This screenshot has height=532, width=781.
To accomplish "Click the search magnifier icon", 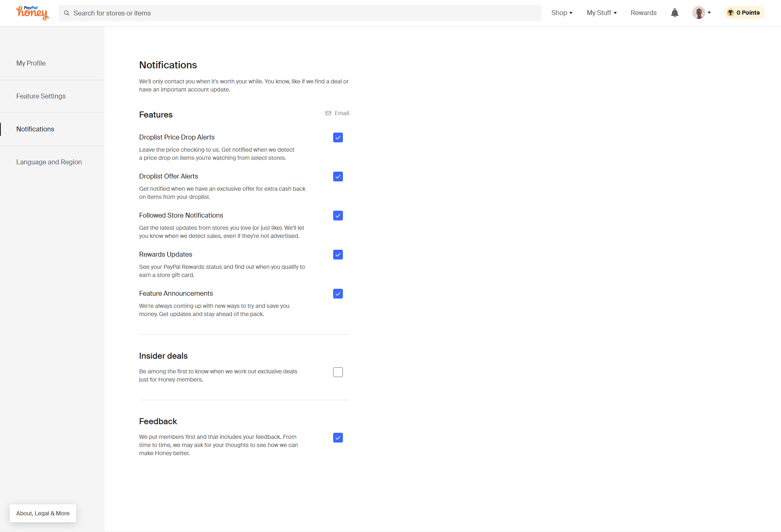I will (67, 13).
